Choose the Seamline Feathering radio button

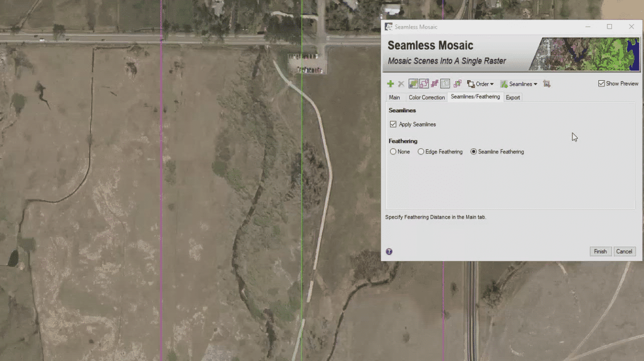point(474,152)
